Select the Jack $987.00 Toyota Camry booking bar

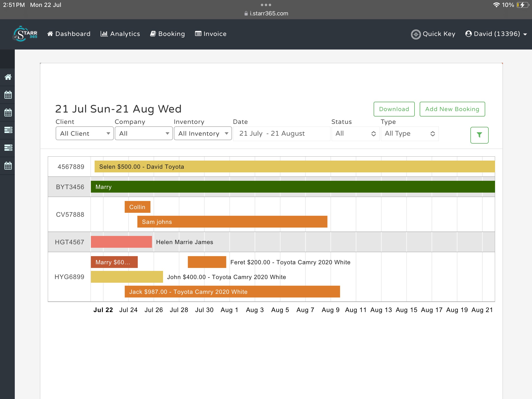point(232,292)
